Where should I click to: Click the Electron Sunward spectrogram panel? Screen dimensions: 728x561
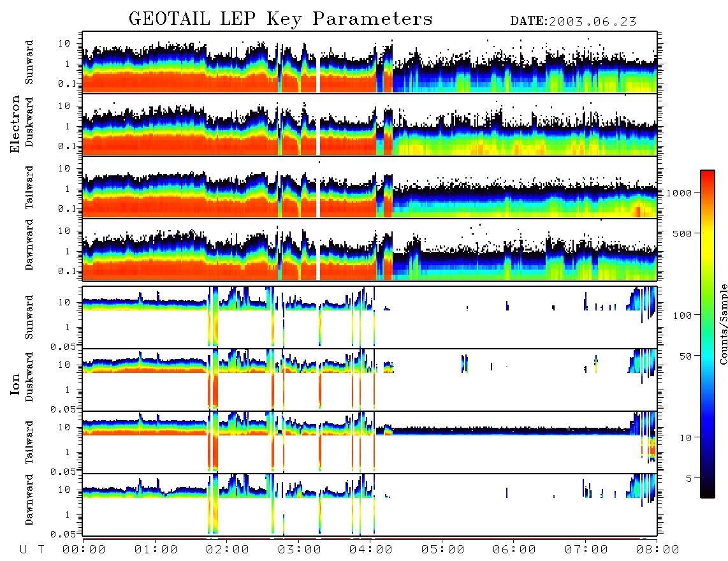(x=370, y=62)
